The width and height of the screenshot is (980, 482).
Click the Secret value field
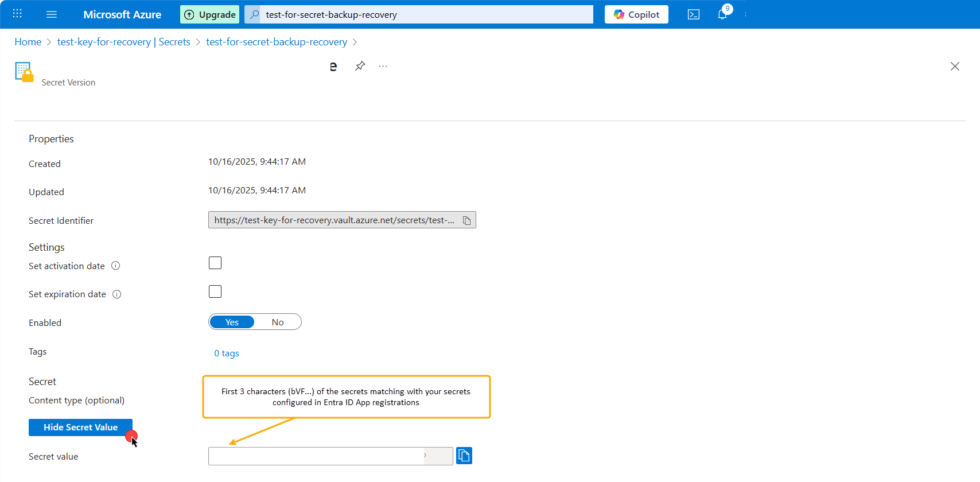(x=330, y=456)
